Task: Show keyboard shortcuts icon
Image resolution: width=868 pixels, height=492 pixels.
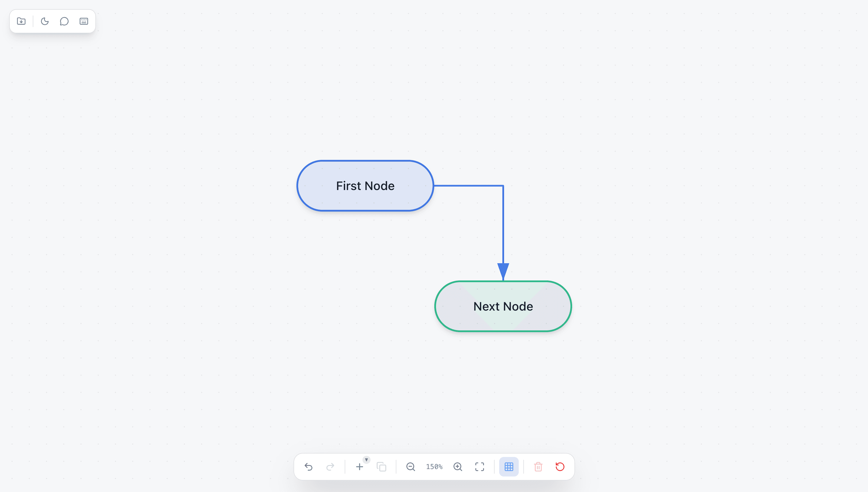Action: click(x=84, y=21)
